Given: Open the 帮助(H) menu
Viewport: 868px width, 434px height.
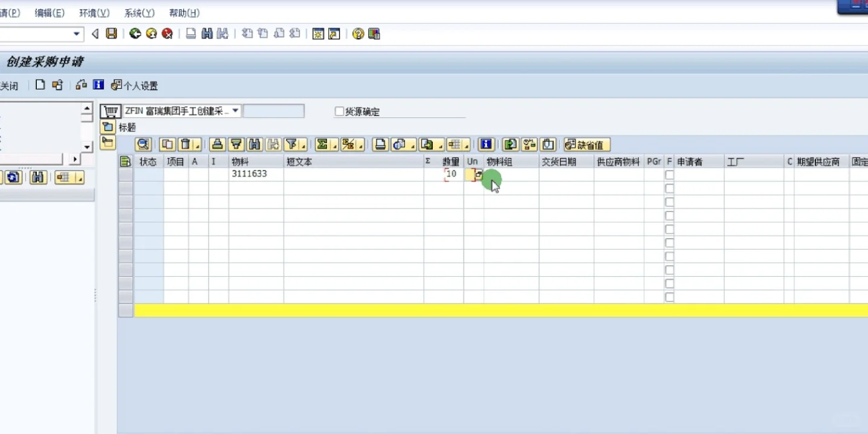Looking at the screenshot, I should tap(184, 13).
